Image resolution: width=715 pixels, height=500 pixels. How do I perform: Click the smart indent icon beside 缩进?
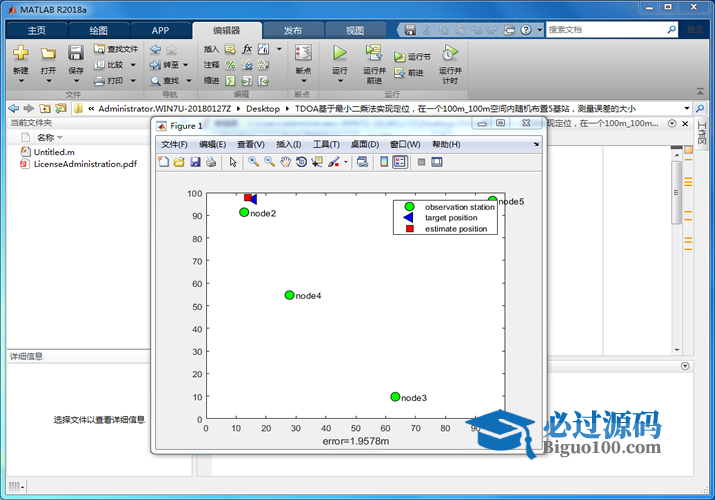[230, 81]
